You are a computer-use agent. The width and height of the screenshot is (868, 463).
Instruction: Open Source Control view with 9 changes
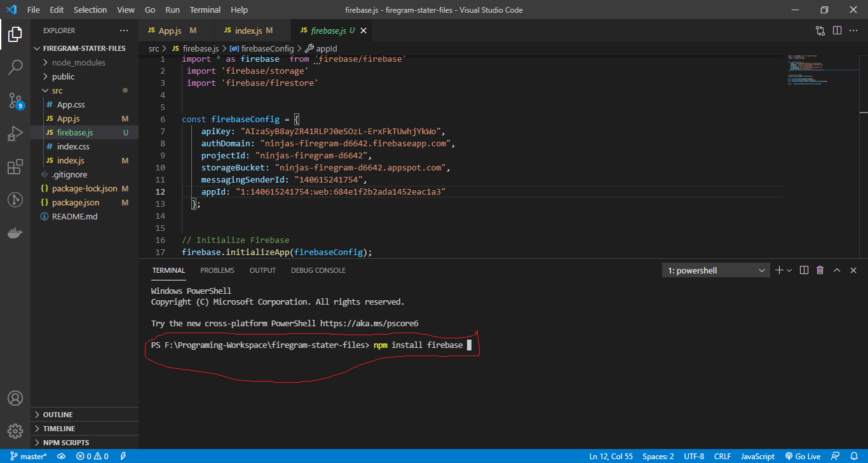15,100
